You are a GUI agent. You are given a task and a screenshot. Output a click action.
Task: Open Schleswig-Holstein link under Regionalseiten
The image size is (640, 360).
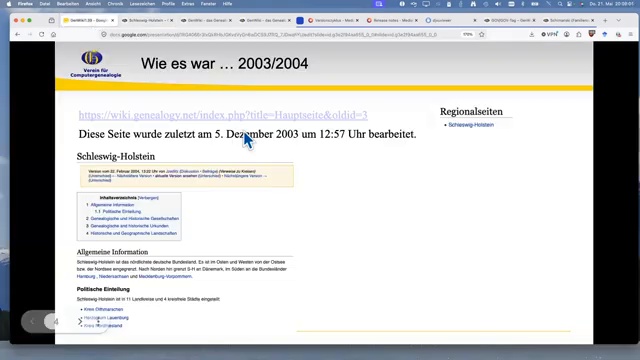click(471, 125)
